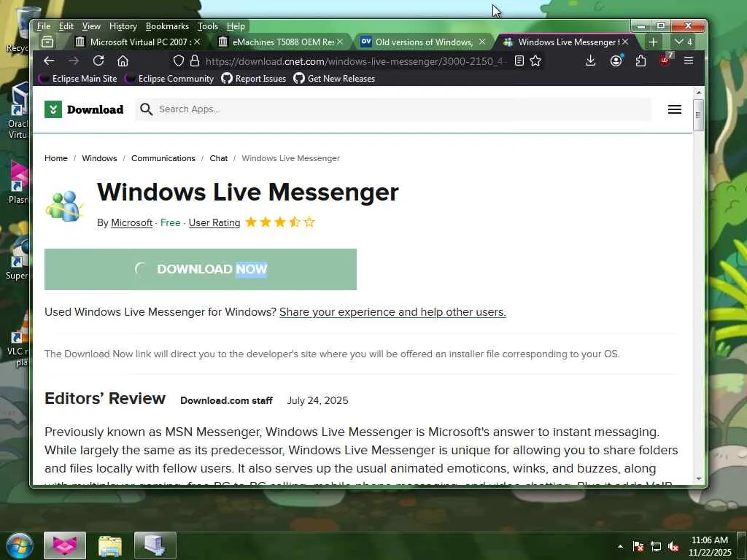Go to Chat breadcrumb
This screenshot has width=747, height=560.
[219, 158]
